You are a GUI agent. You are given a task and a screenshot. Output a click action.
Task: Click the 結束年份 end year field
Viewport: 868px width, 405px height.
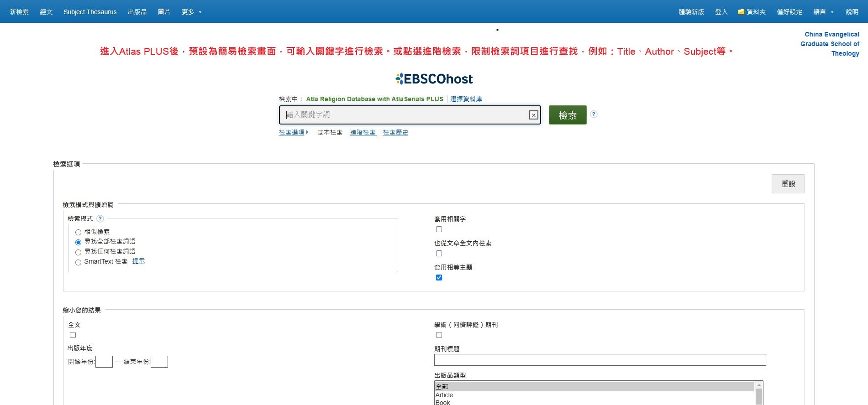point(159,362)
